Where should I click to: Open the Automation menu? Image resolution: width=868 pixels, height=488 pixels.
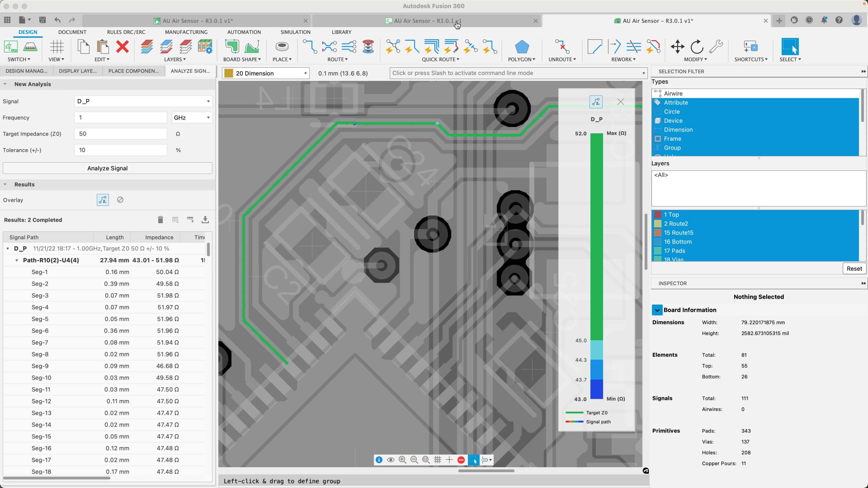coord(244,32)
